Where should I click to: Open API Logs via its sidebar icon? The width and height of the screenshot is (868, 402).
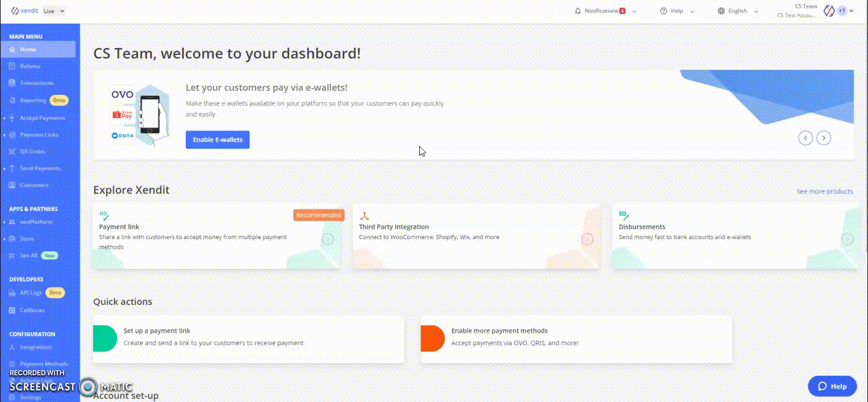(12, 293)
